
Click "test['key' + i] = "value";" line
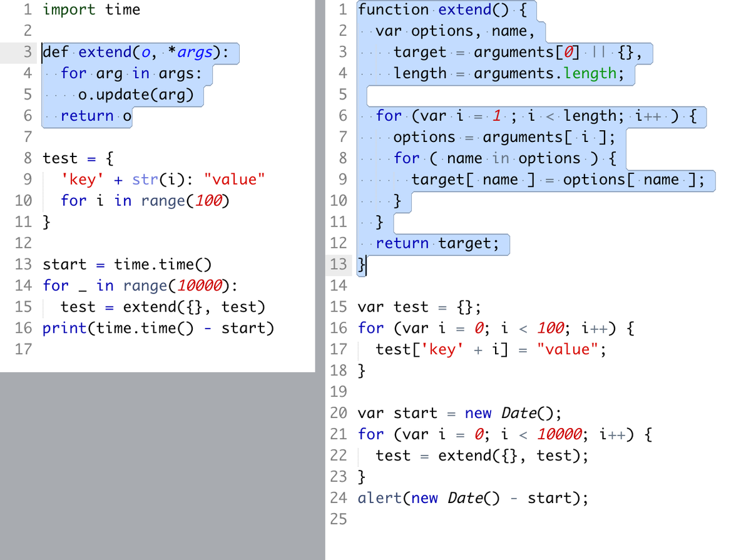point(491,350)
